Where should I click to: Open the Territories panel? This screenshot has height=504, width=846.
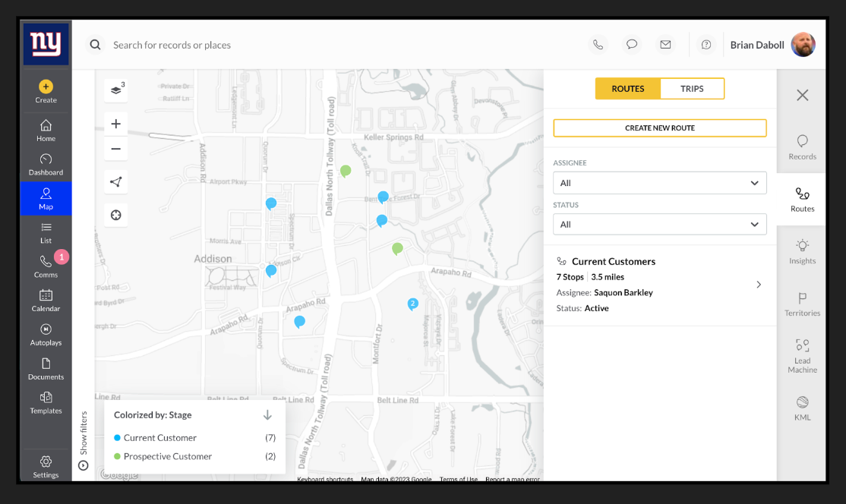802,304
